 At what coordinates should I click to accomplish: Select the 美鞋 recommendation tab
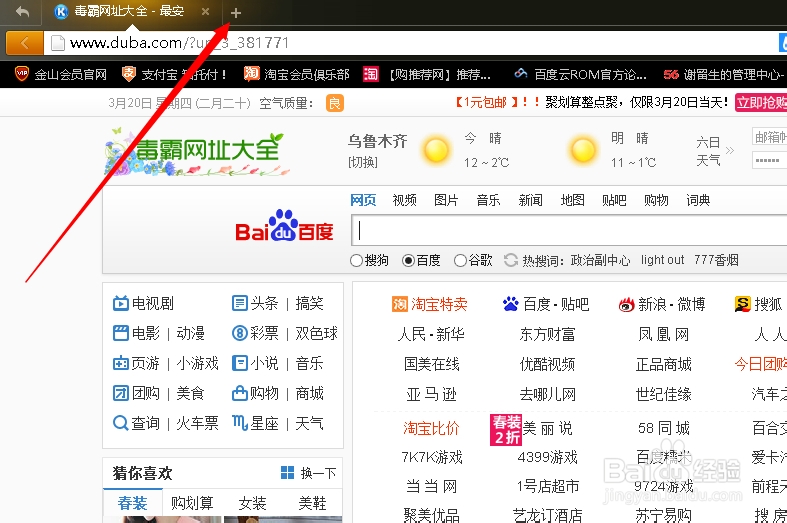point(312,503)
